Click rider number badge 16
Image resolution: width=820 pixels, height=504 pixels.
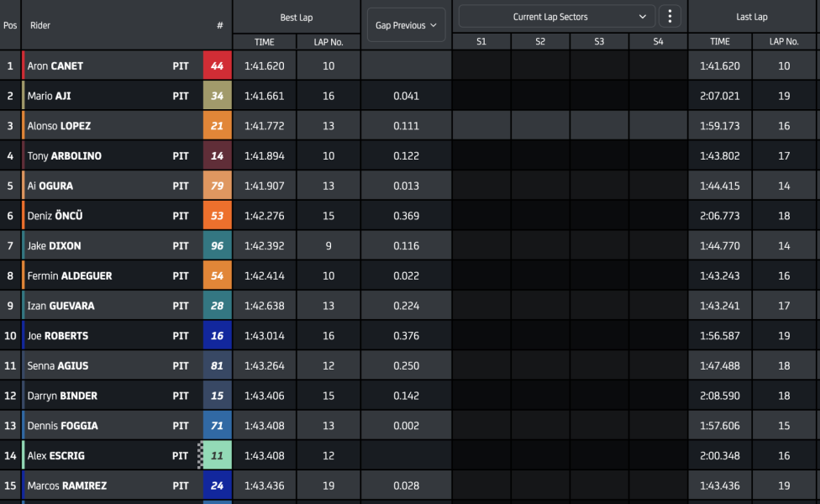217,336
